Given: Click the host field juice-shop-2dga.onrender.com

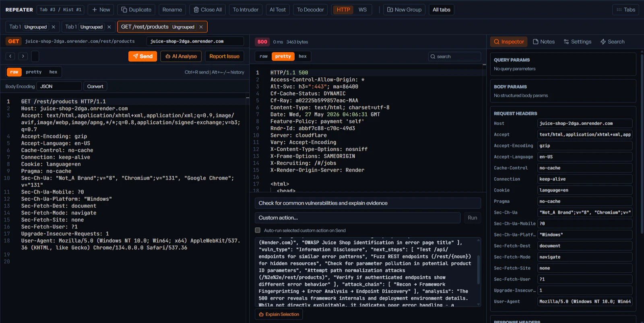Looking at the screenshot, I should click(x=195, y=41).
